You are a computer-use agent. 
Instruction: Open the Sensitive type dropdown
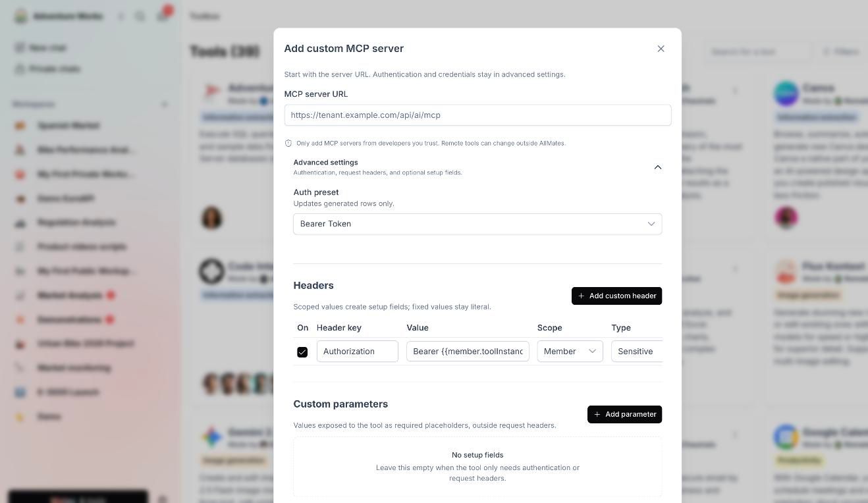click(x=637, y=352)
